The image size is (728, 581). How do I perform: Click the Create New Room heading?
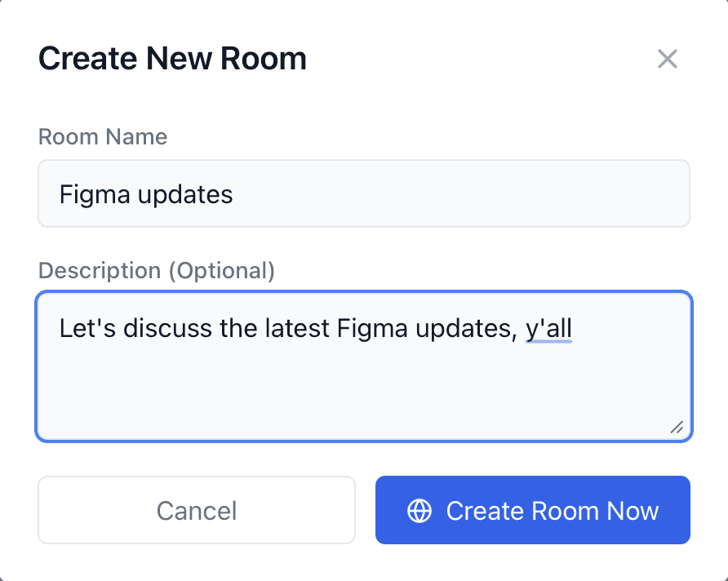pyautogui.click(x=172, y=59)
